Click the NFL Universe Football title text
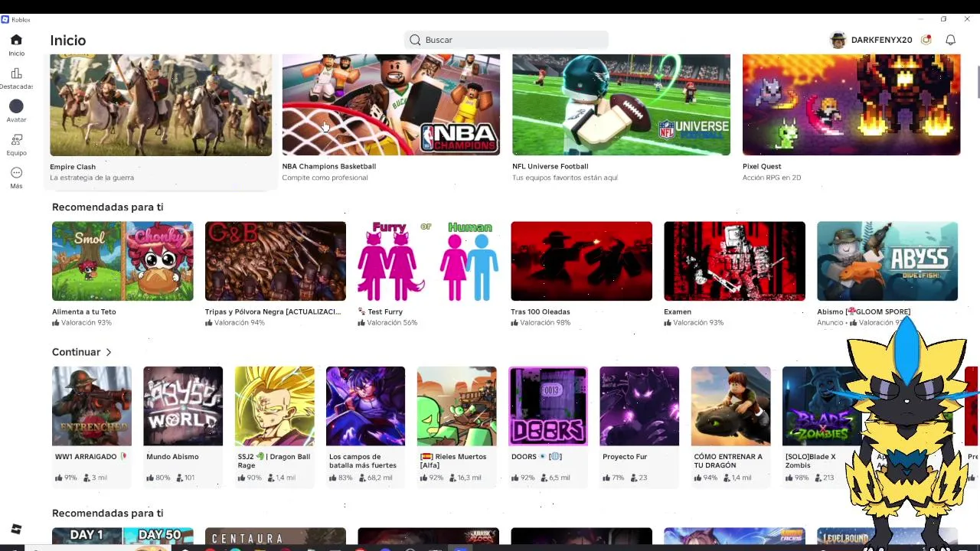The height and width of the screenshot is (551, 980). pyautogui.click(x=550, y=166)
